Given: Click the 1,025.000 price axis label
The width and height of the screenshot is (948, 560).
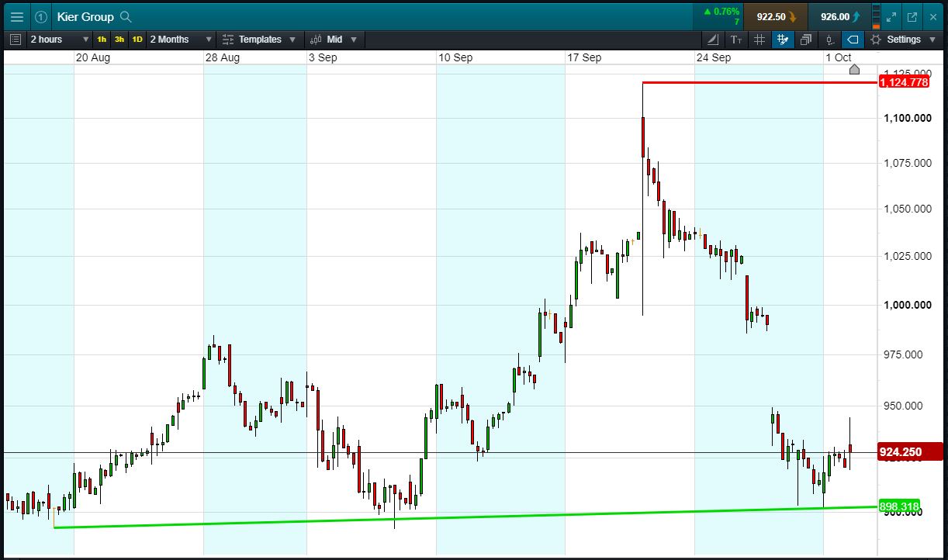Looking at the screenshot, I should (908, 256).
